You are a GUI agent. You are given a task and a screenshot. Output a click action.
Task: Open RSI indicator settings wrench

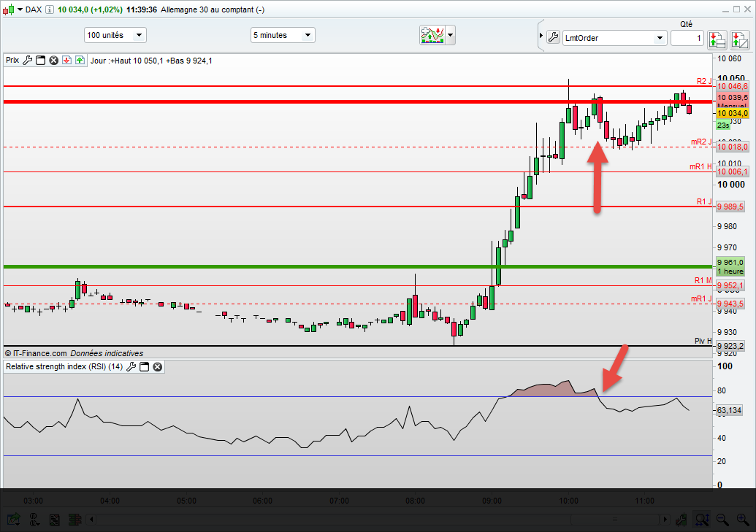coord(131,367)
